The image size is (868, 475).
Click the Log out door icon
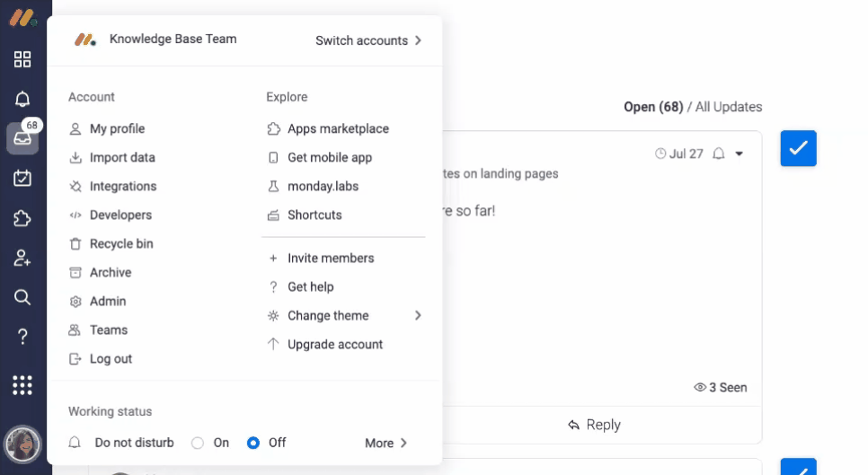click(75, 359)
